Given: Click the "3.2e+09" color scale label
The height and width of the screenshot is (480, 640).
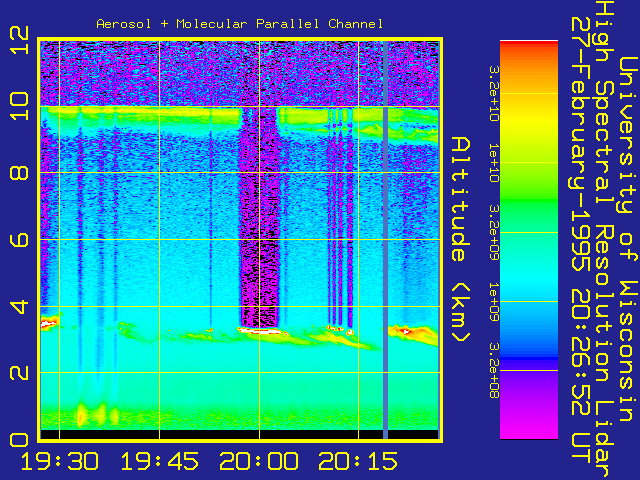Looking at the screenshot, I should pos(494,232).
